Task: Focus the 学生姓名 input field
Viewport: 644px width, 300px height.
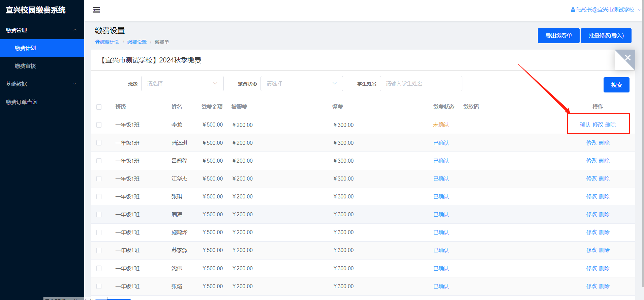Action: (421, 83)
